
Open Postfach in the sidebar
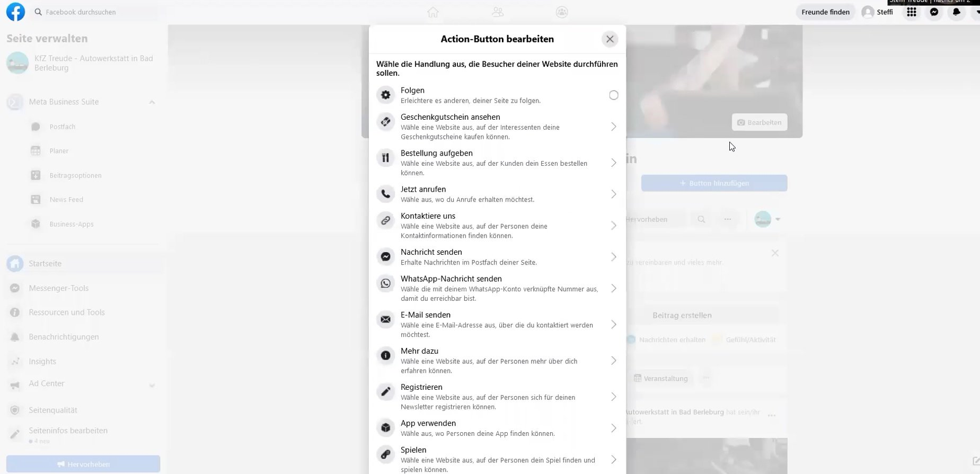pyautogui.click(x=63, y=127)
